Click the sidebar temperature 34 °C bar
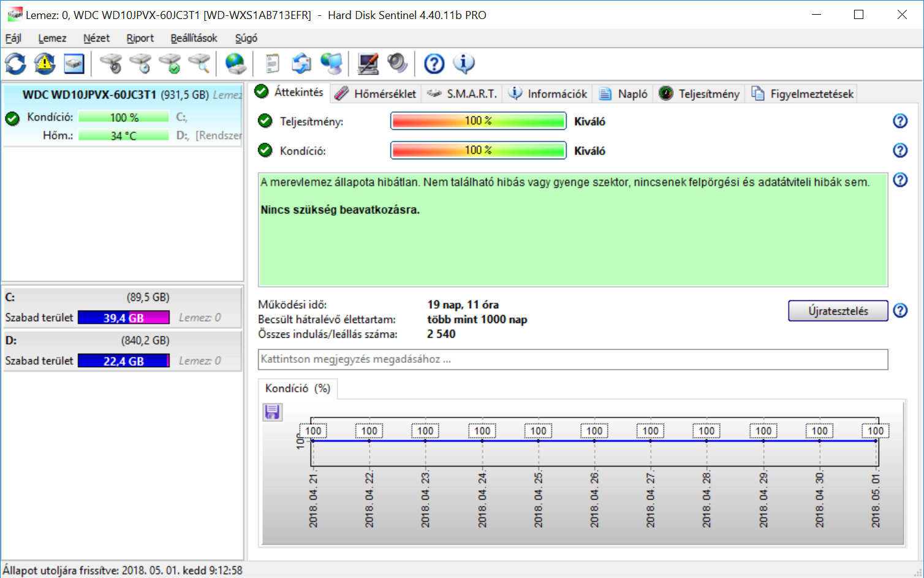 coord(124,135)
